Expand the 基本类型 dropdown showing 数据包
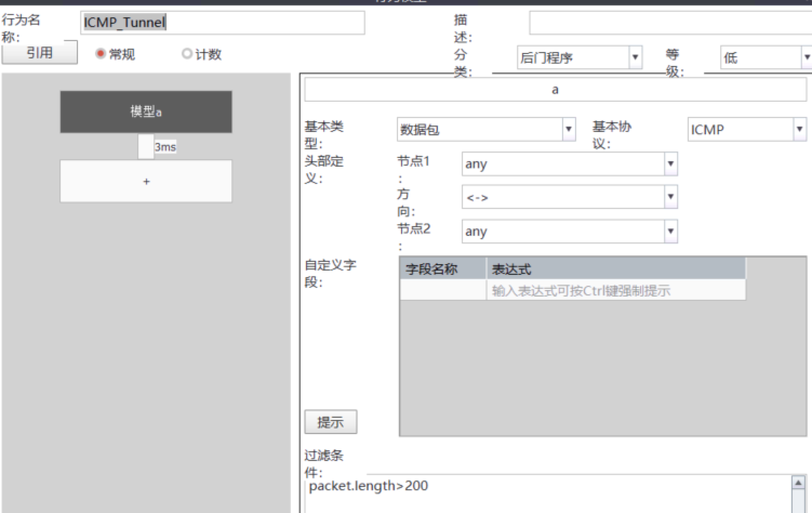 [568, 130]
